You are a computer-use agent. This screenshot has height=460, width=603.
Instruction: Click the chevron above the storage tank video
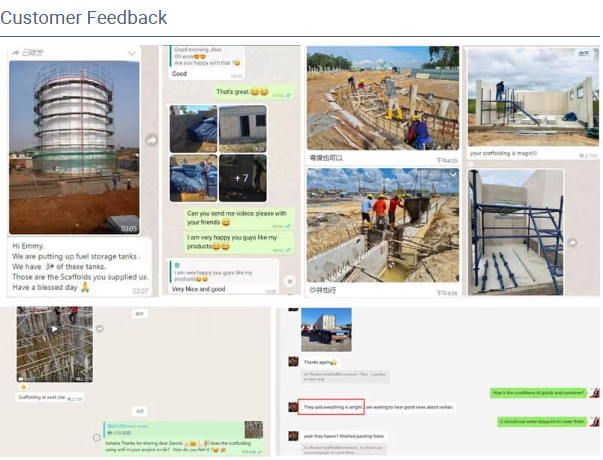[132, 53]
